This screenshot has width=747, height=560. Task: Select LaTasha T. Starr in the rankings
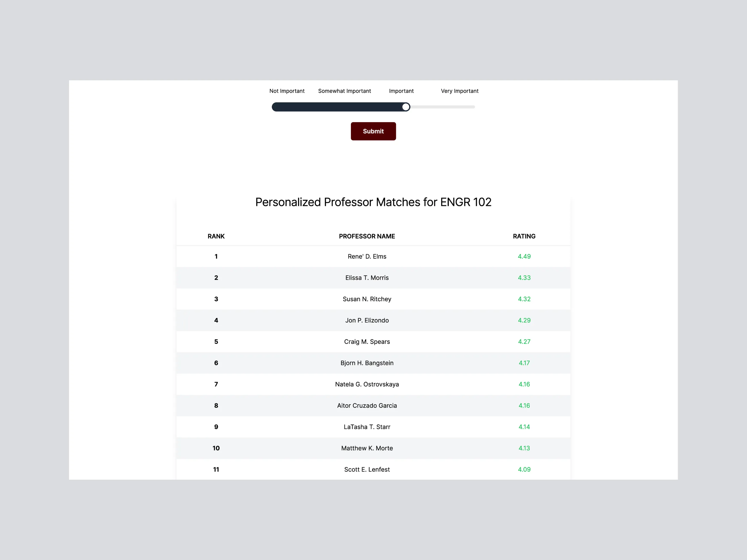367,427
